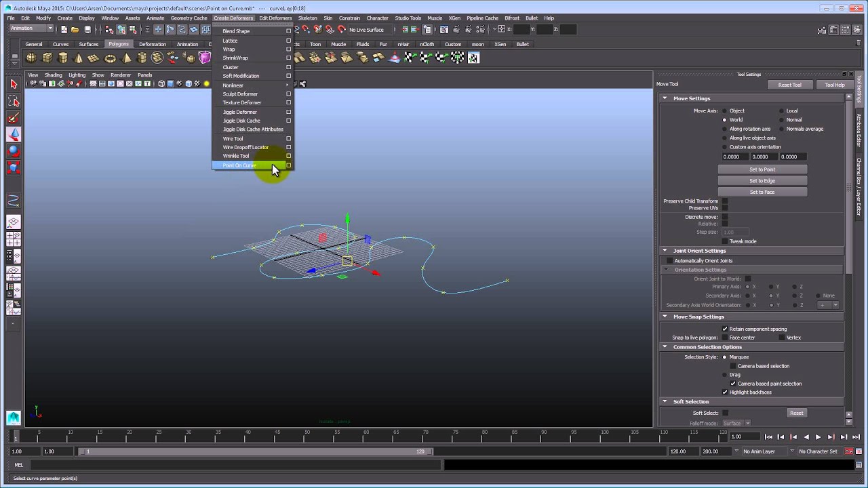
Task: Select Normal move axis radio
Action: (x=781, y=120)
